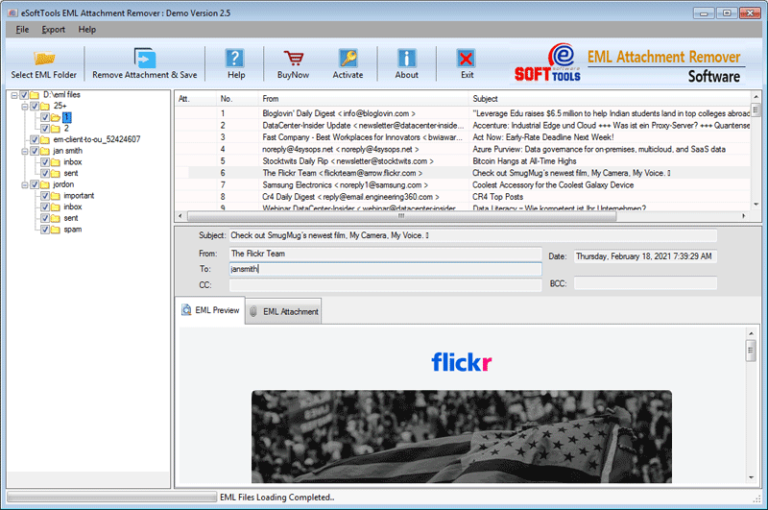
Task: Collapse the jan smith tree node
Action: click(x=24, y=151)
